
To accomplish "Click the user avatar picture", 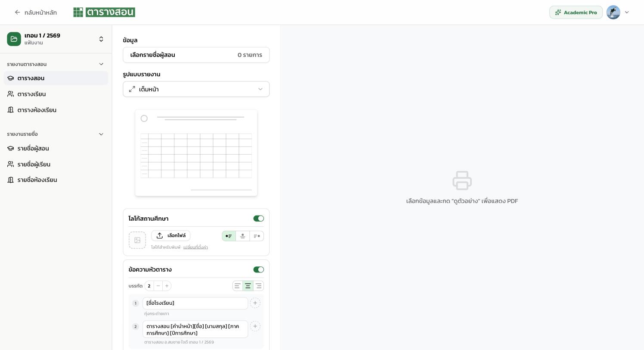I will pos(613,12).
